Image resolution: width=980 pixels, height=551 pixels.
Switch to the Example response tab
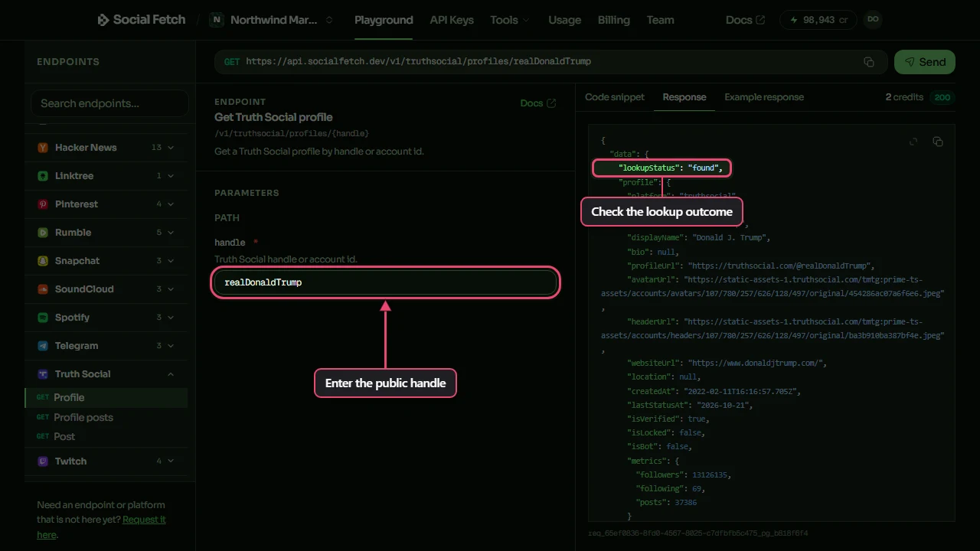tap(764, 97)
